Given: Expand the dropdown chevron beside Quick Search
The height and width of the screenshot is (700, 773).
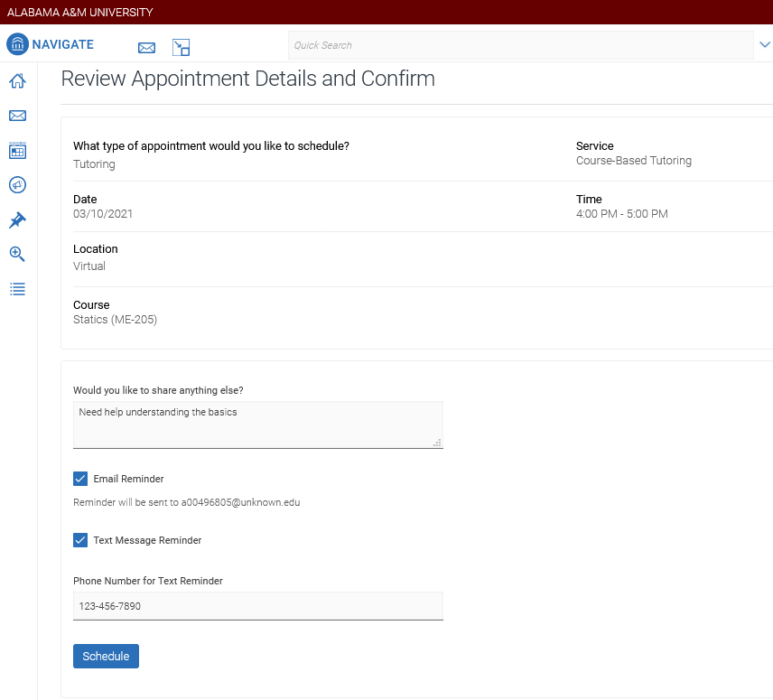Looking at the screenshot, I should (765, 44).
